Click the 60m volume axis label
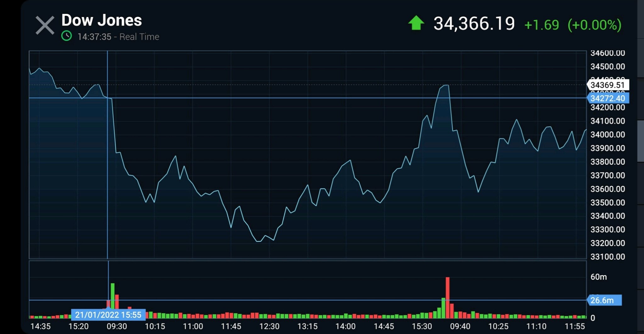644x334 pixels. (598, 277)
